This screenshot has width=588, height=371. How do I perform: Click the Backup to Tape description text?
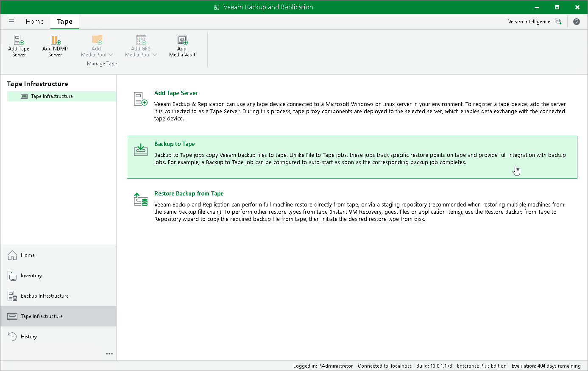pos(360,159)
